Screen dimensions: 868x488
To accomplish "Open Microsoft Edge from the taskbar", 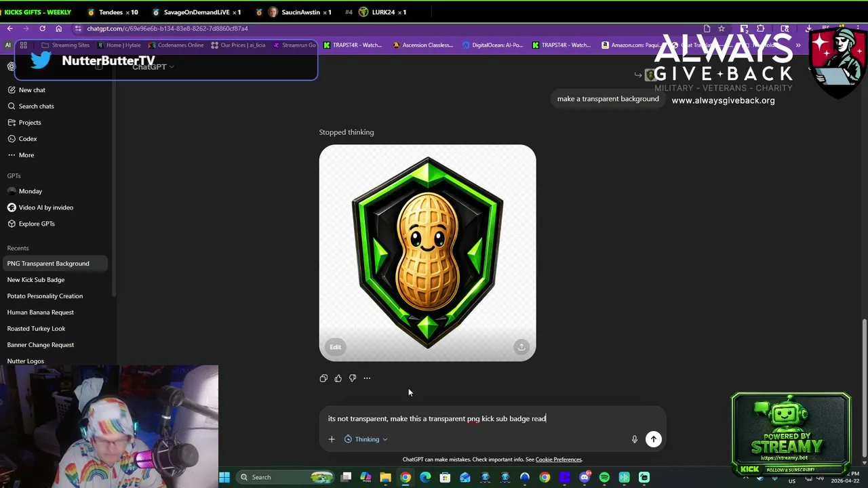I will (425, 477).
